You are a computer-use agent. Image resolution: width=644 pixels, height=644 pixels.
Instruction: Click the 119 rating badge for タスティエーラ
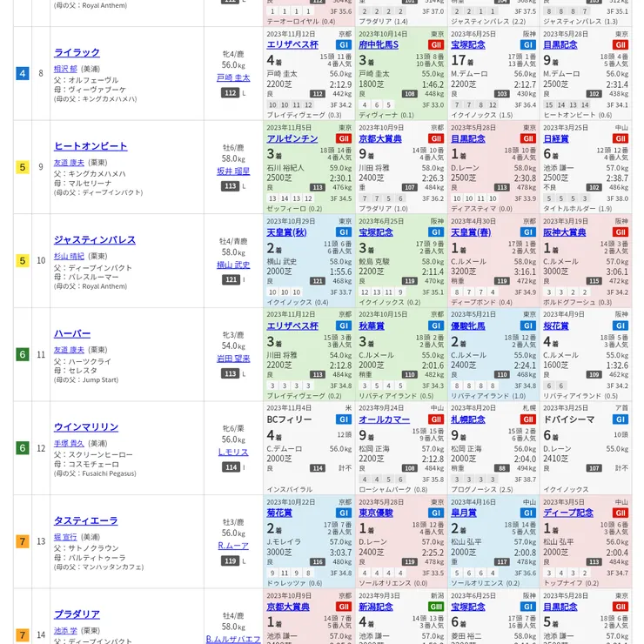coord(231,560)
